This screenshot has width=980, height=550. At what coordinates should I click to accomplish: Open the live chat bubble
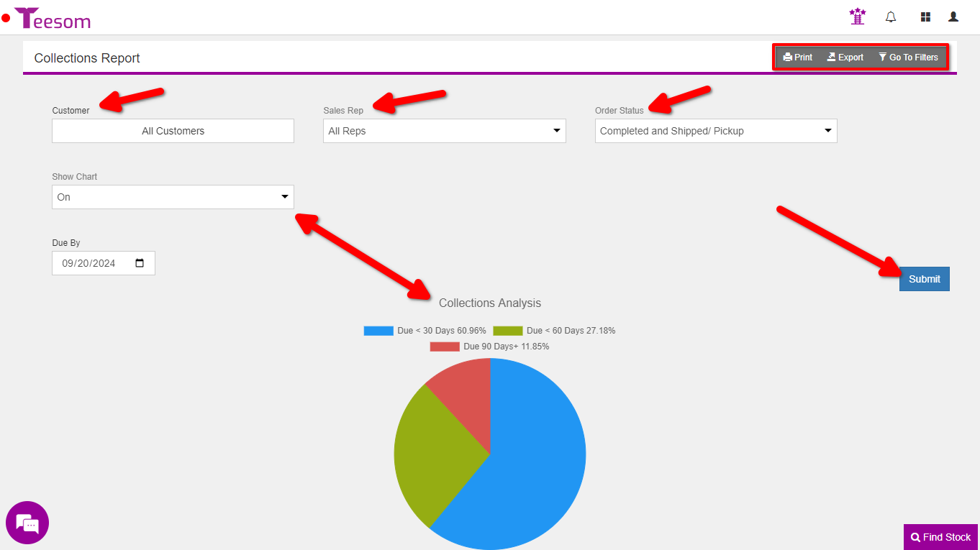27,523
